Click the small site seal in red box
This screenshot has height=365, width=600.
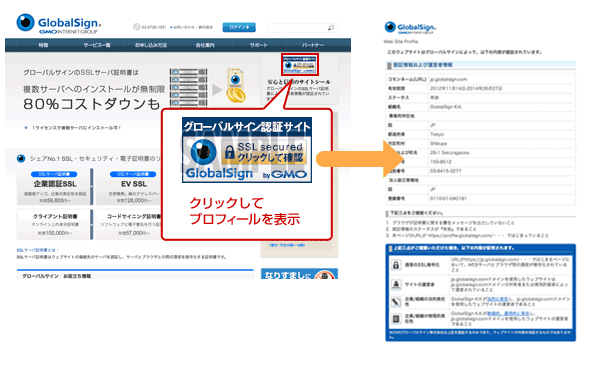tap(300, 65)
